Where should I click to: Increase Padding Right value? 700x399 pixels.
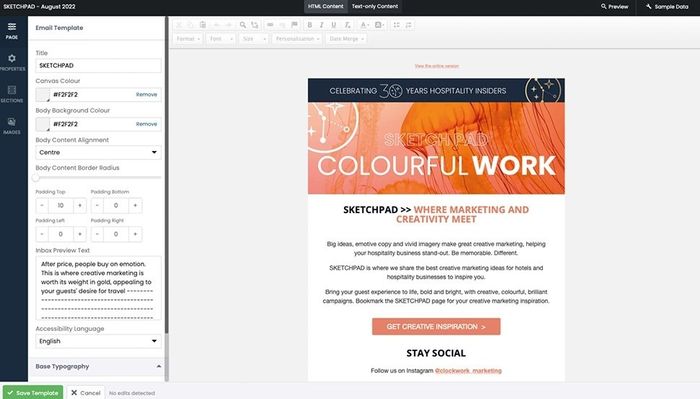click(x=135, y=234)
